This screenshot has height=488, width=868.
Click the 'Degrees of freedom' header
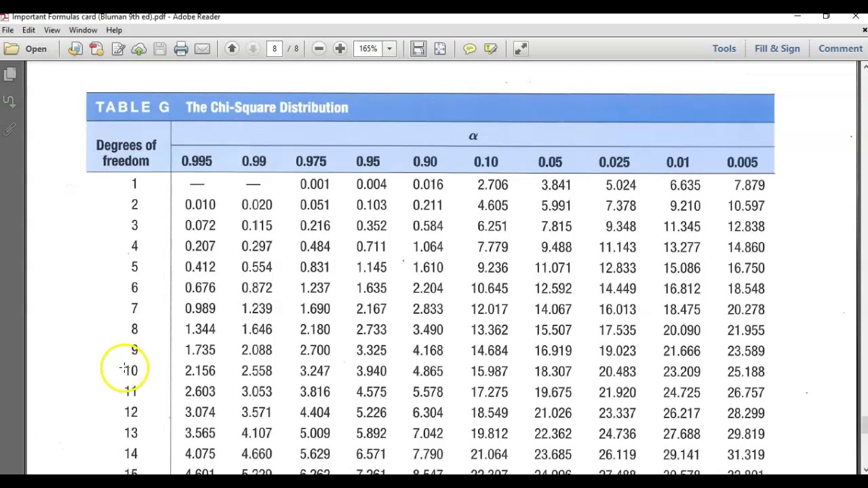(x=126, y=153)
